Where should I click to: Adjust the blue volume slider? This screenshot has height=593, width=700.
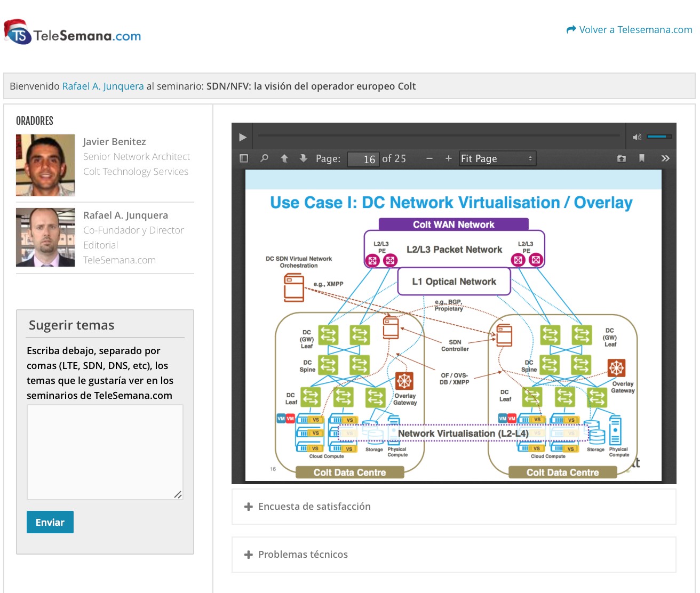click(x=659, y=137)
